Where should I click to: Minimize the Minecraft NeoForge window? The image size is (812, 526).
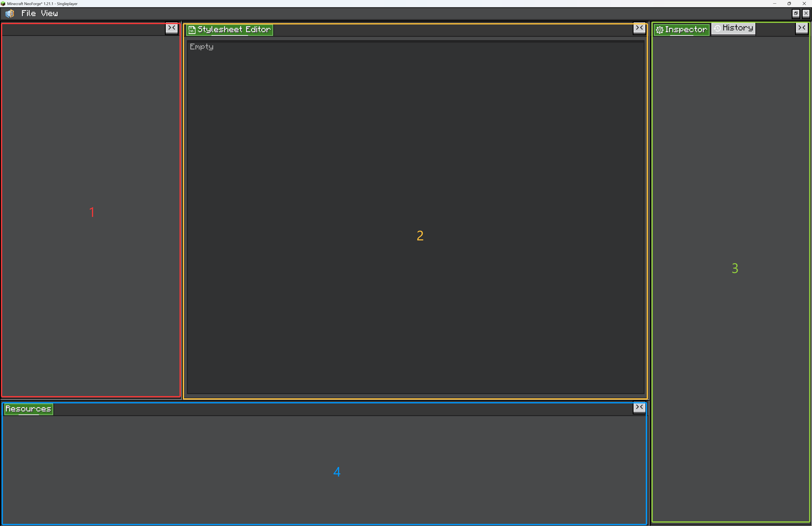click(x=775, y=3)
